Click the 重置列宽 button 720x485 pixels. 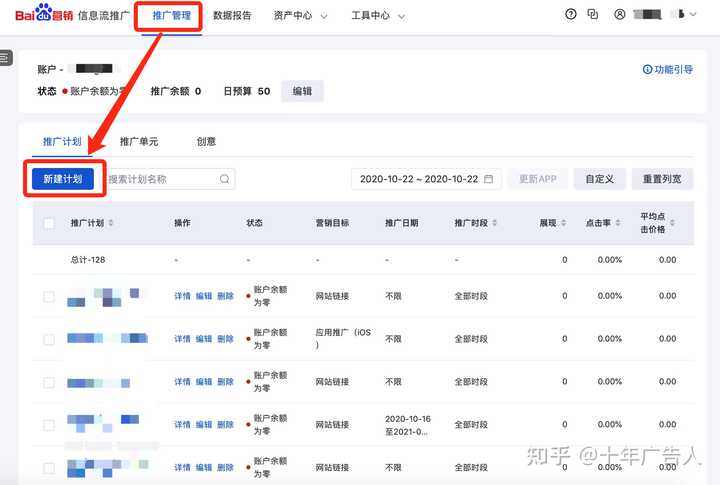[x=662, y=179]
